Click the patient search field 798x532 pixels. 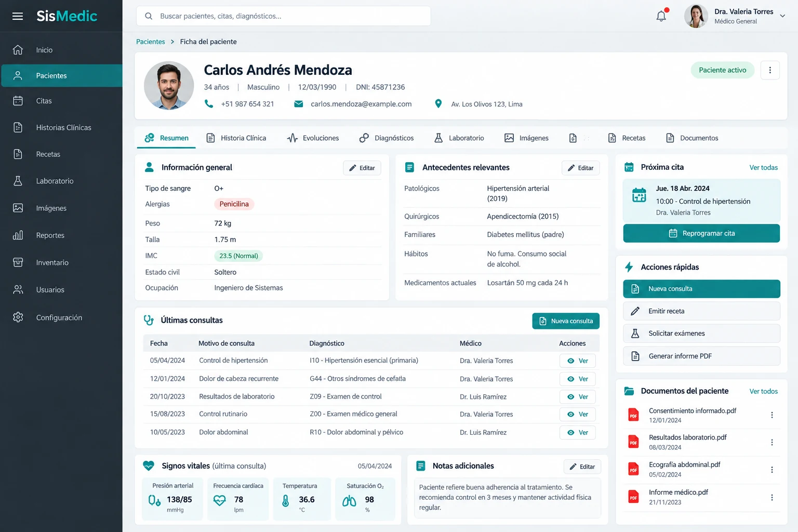[284, 16]
